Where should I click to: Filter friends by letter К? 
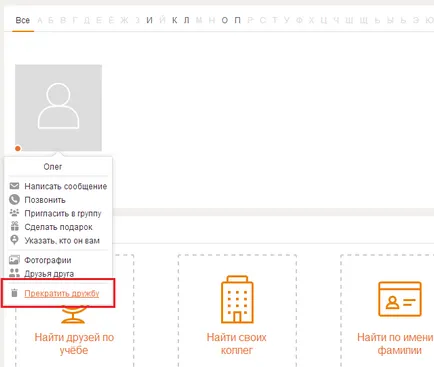click(175, 20)
